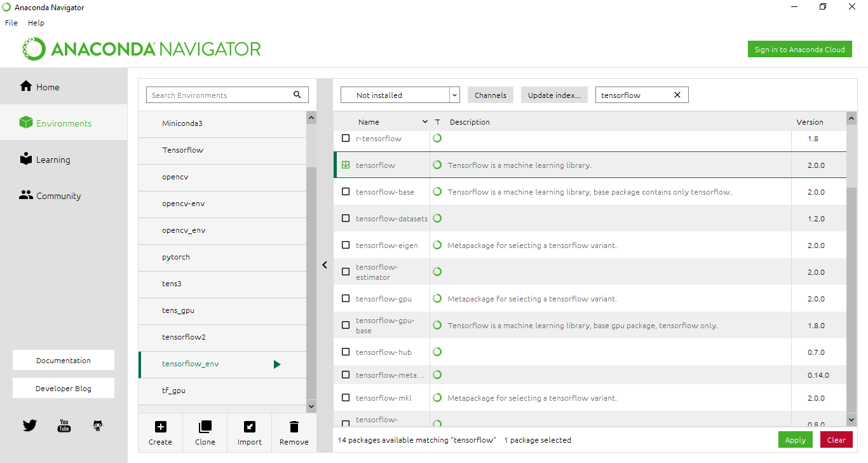Click the Name column sort arrow

pos(424,122)
